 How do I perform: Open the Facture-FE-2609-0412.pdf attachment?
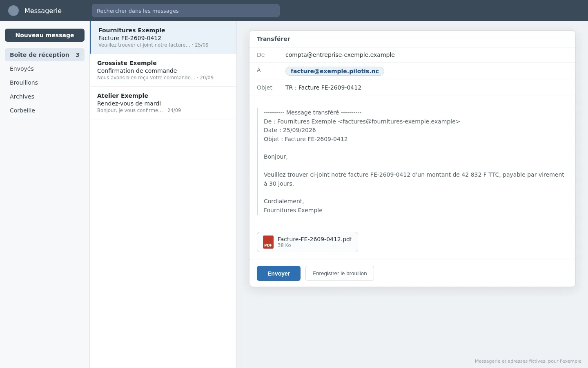coord(307,242)
